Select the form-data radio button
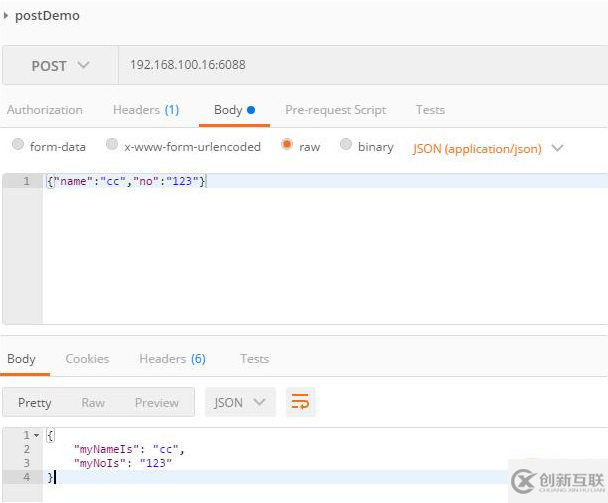The image size is (608, 503). pos(18,144)
